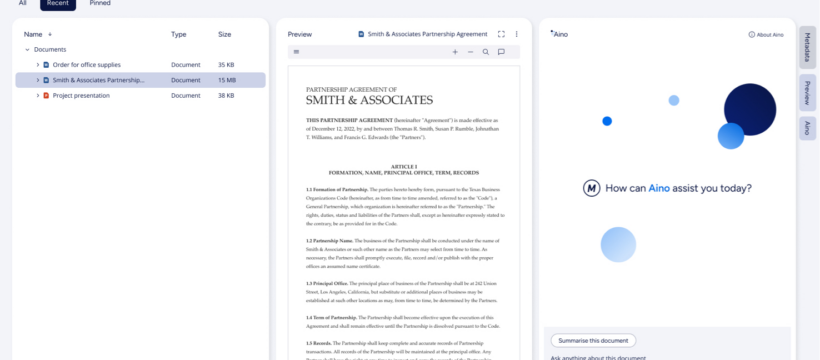This screenshot has height=360, width=820.
Task: Open the Metadata side tab
Action: pyautogui.click(x=807, y=48)
